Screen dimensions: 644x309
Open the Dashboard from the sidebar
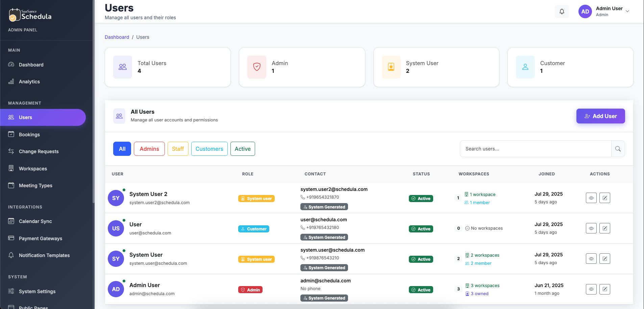[31, 64]
